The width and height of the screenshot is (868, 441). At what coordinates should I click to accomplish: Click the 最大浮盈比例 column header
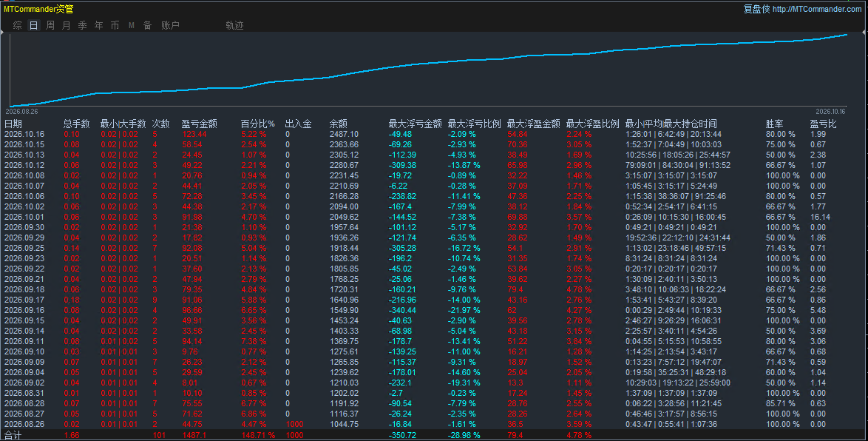click(x=592, y=124)
